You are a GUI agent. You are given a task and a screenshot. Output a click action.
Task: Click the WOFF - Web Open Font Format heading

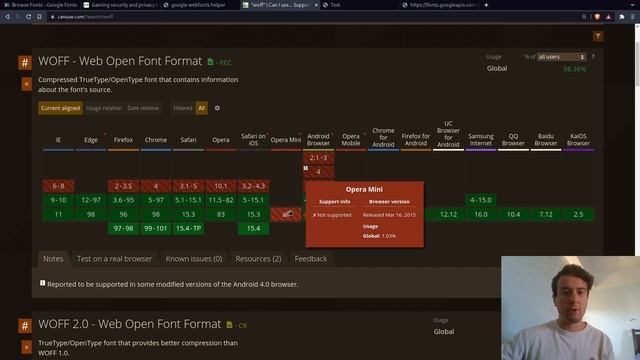click(120, 61)
